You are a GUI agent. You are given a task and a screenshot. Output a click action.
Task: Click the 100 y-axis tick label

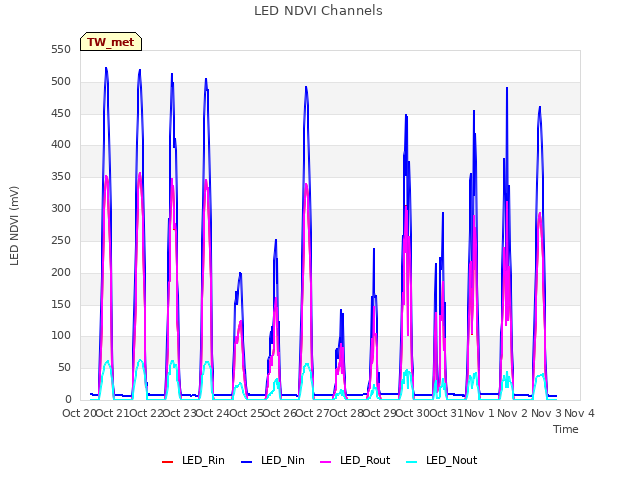pyautogui.click(x=61, y=336)
